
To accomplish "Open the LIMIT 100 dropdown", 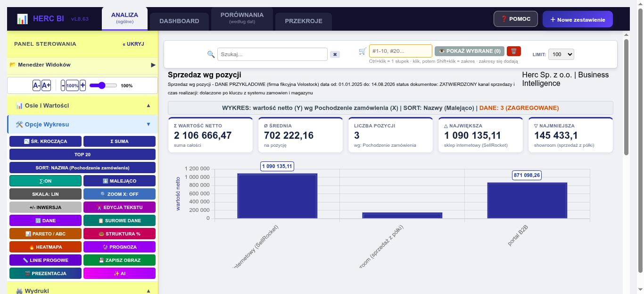I will [x=561, y=54].
